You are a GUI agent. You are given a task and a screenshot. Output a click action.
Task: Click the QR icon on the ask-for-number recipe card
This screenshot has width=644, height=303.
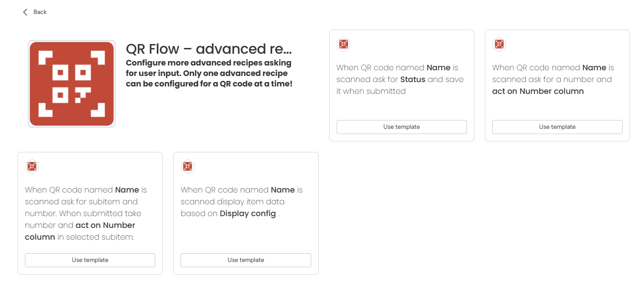499,44
